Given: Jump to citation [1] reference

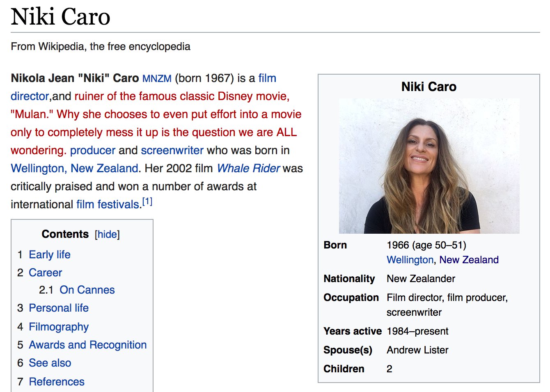Looking at the screenshot, I should (147, 201).
